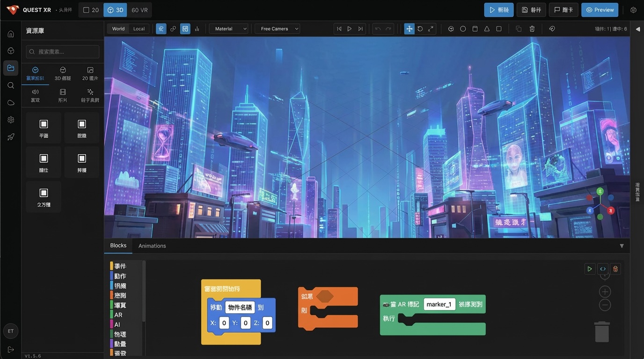This screenshot has height=359, width=644.
Task: Add a cube primitive from viewport toolbar
Action: click(x=499, y=29)
